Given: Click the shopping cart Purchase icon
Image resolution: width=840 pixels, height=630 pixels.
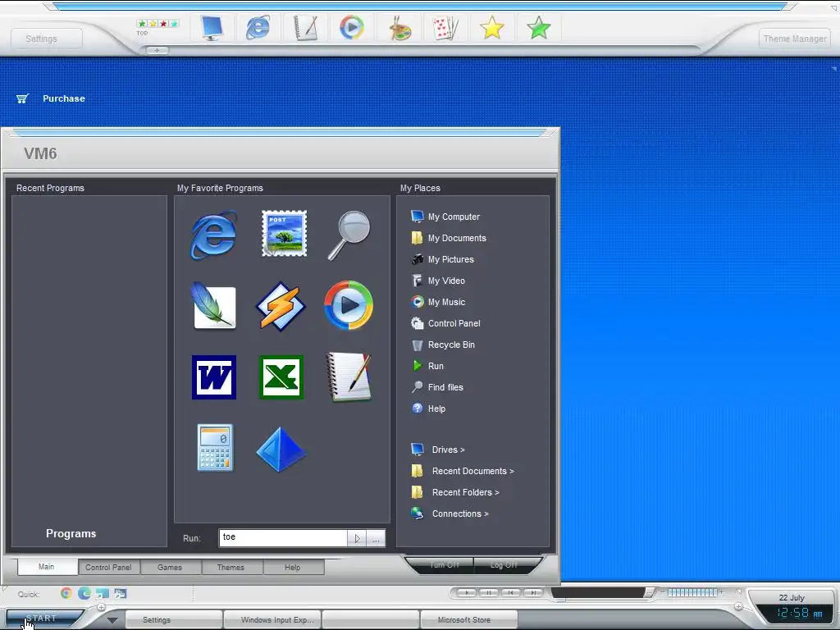Looking at the screenshot, I should coord(22,98).
